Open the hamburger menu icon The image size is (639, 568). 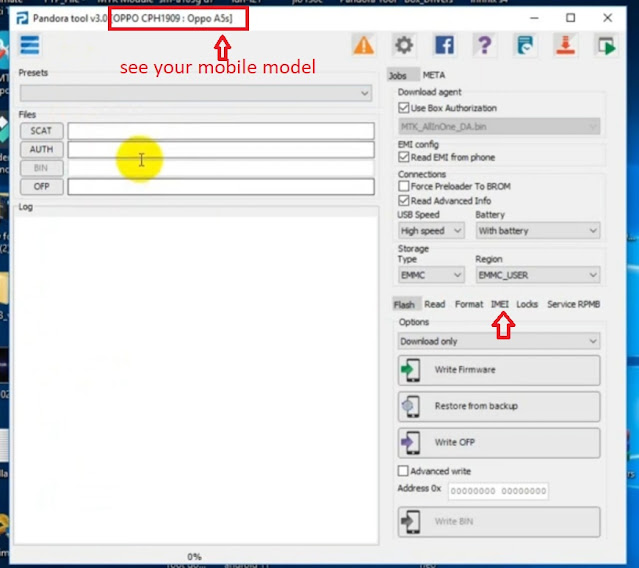tap(30, 45)
